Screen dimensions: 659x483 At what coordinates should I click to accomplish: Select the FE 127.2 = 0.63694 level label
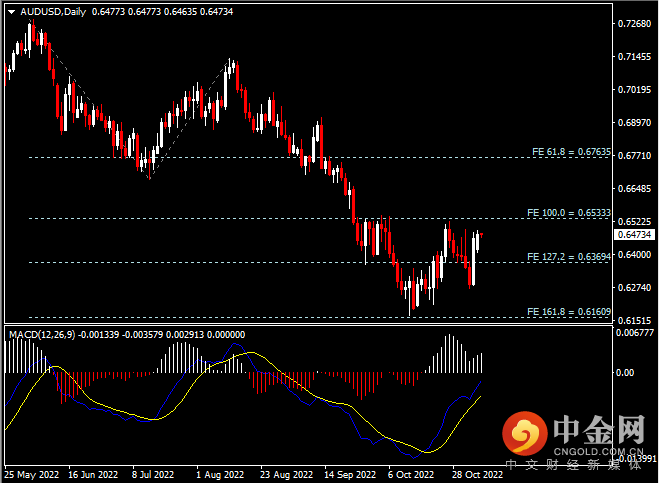click(x=569, y=256)
